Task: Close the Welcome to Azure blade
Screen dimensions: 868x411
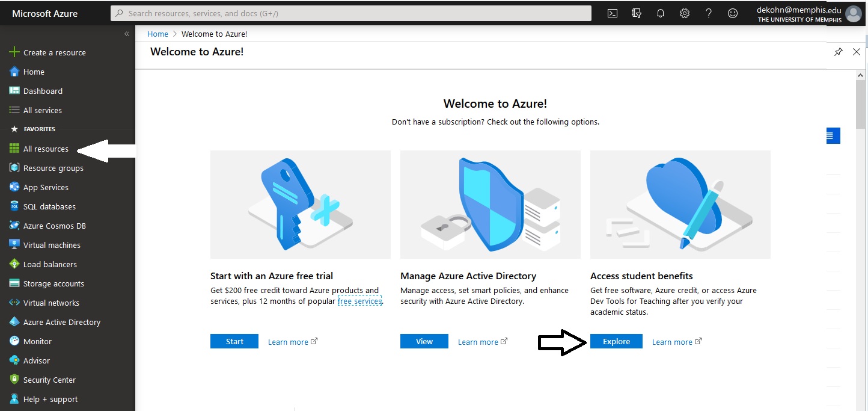Action: coord(857,52)
